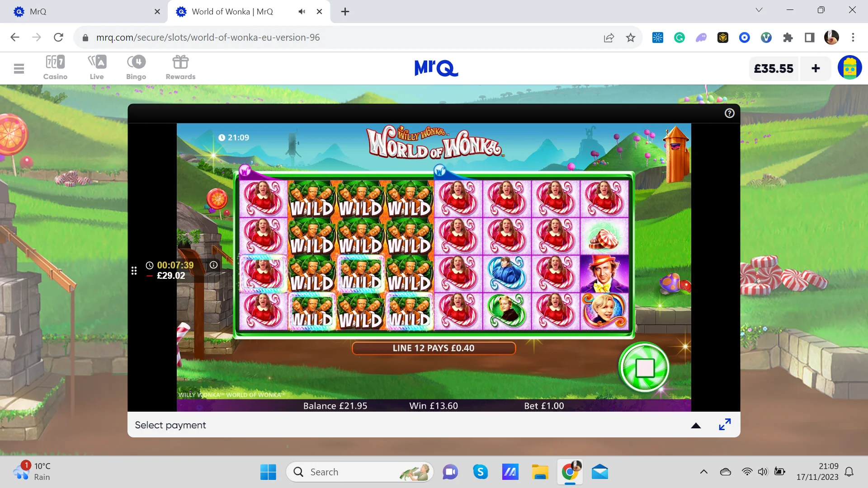The height and width of the screenshot is (488, 868).
Task: Share this page icon
Action: point(609,38)
